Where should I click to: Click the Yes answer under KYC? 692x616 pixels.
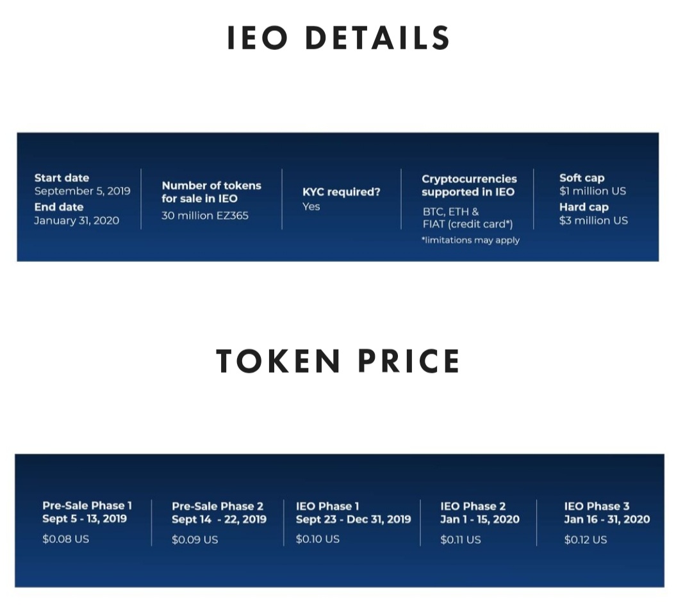(x=311, y=206)
